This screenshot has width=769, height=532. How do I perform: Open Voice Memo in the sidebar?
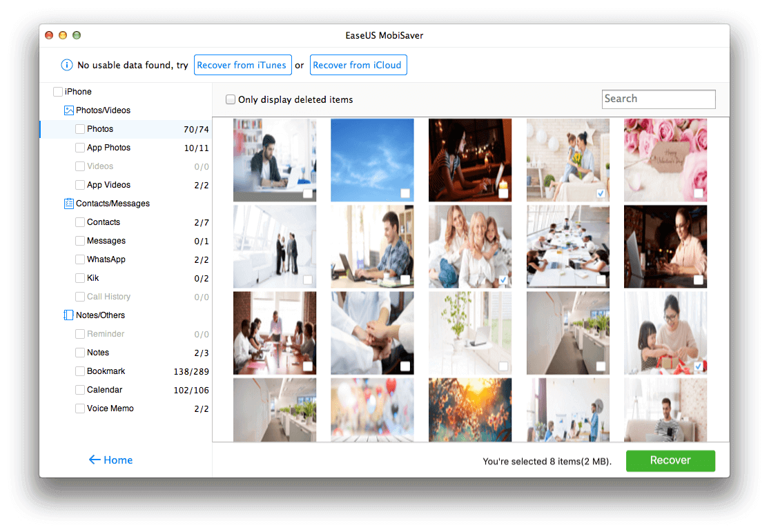coord(110,408)
